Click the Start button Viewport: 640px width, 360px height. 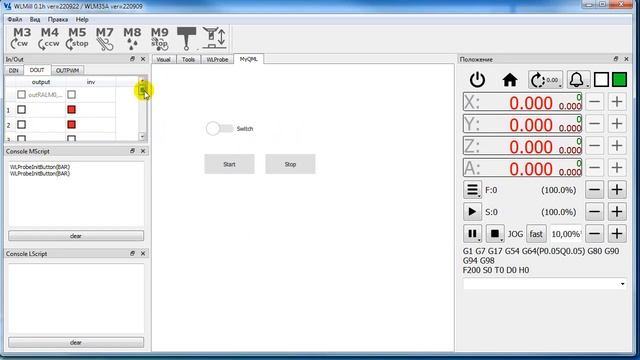229,164
